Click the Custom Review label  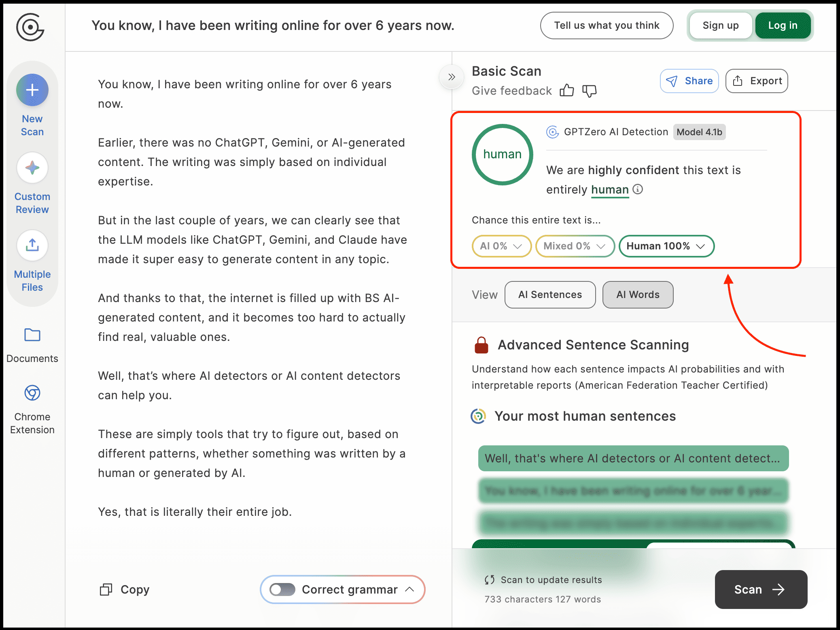click(32, 203)
